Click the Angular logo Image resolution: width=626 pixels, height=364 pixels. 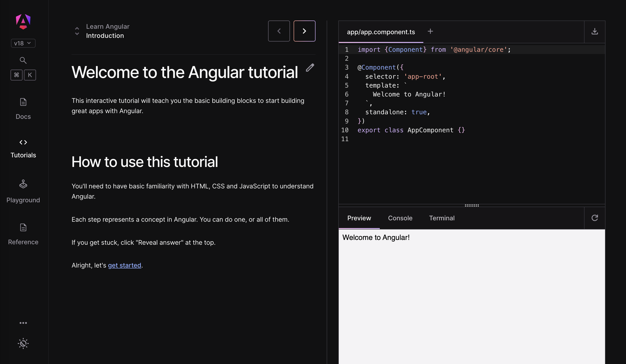point(23,22)
